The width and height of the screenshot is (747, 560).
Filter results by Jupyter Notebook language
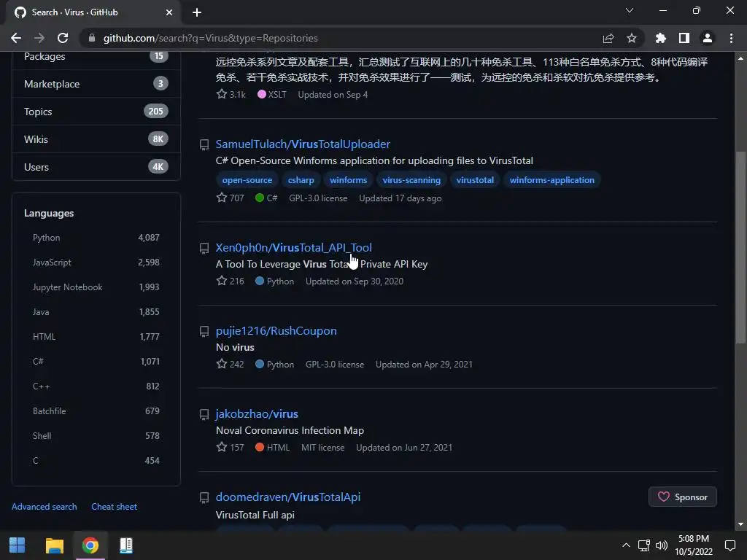click(96, 287)
